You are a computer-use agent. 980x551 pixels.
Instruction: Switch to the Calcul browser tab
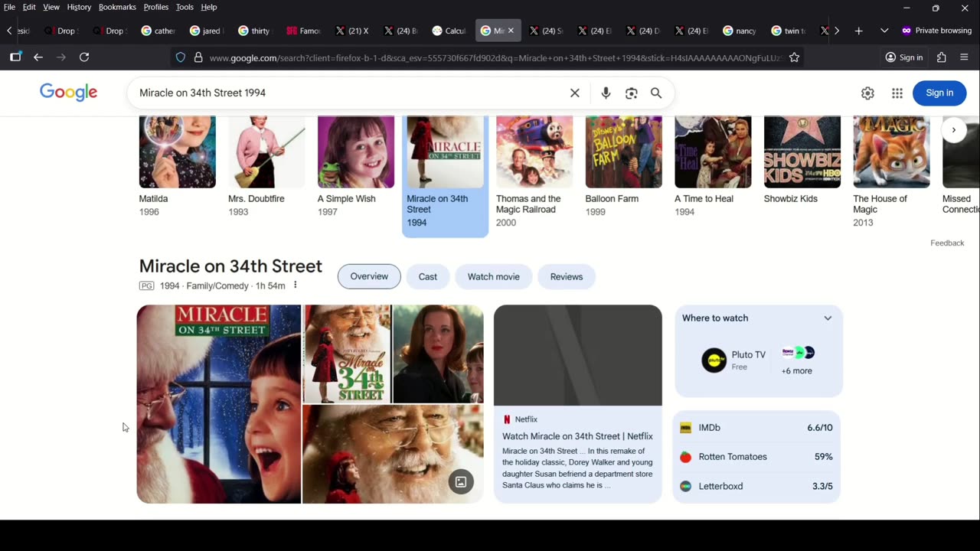coord(449,31)
